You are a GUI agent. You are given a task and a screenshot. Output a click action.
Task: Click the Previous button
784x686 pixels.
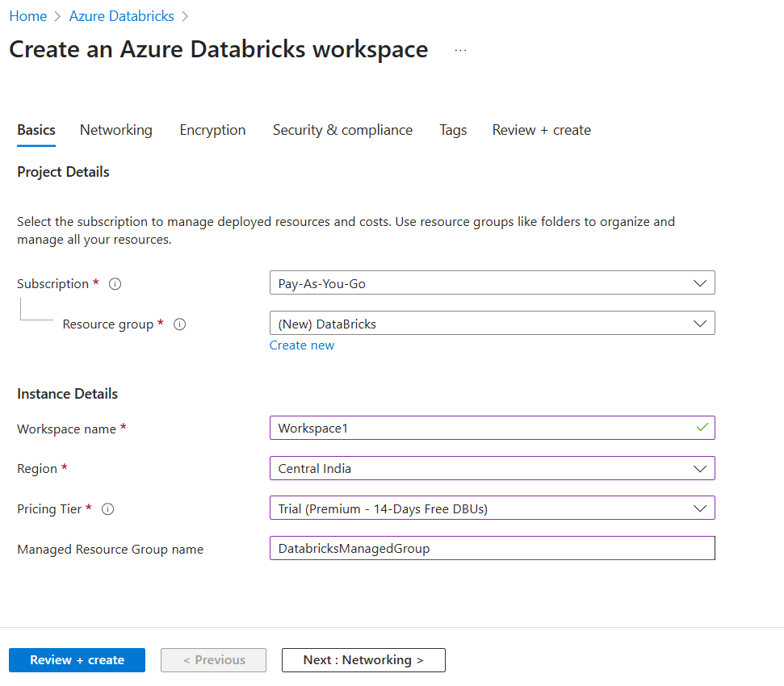click(x=213, y=660)
